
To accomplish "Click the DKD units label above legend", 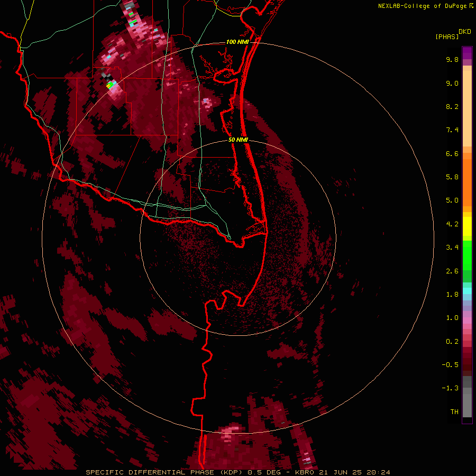I will pyautogui.click(x=465, y=32).
